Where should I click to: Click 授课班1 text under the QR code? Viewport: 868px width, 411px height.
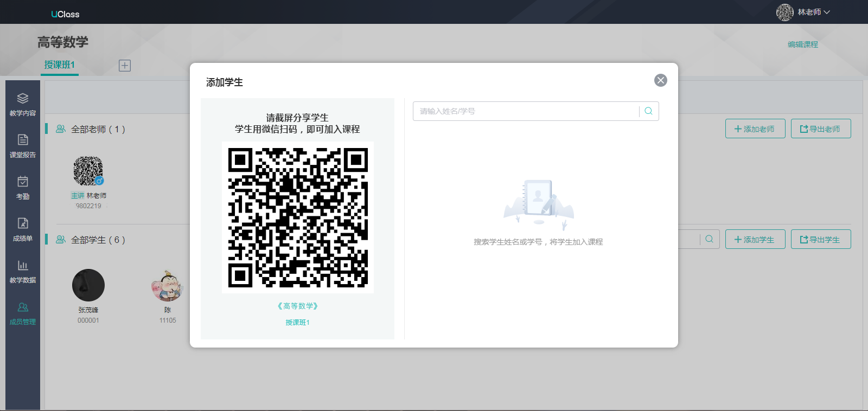click(297, 322)
